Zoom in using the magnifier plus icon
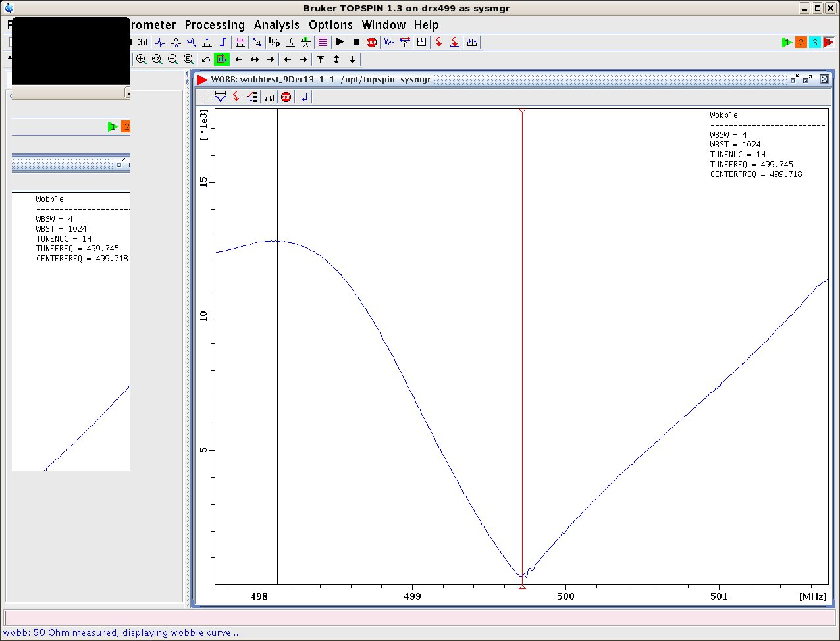 coord(142,59)
